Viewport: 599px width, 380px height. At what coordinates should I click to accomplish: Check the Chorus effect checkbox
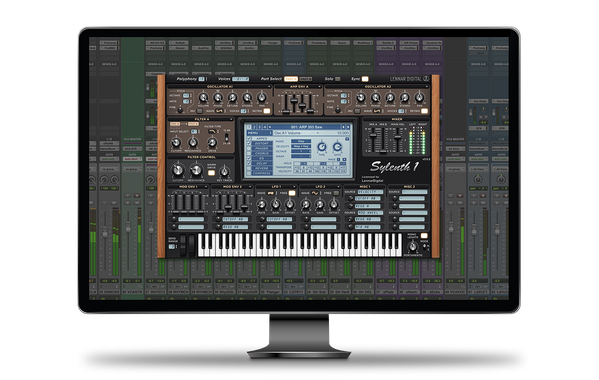point(249,154)
